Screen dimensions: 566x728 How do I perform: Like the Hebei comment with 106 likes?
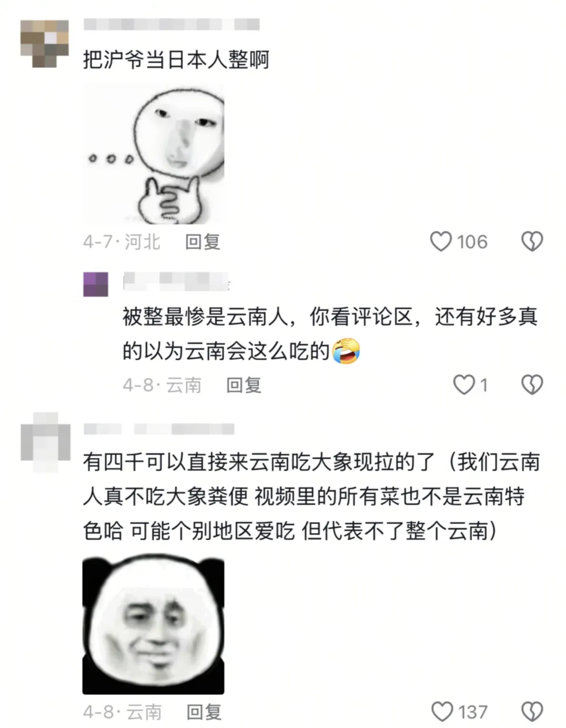pos(441,241)
